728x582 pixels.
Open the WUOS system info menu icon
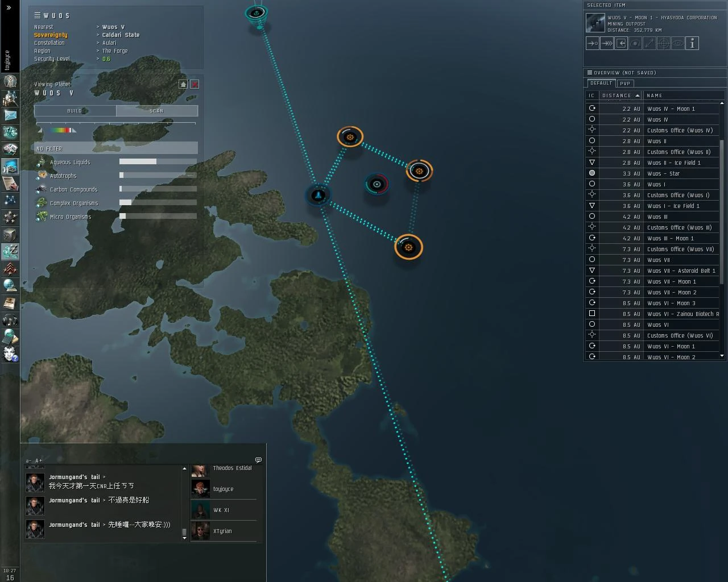coord(38,15)
